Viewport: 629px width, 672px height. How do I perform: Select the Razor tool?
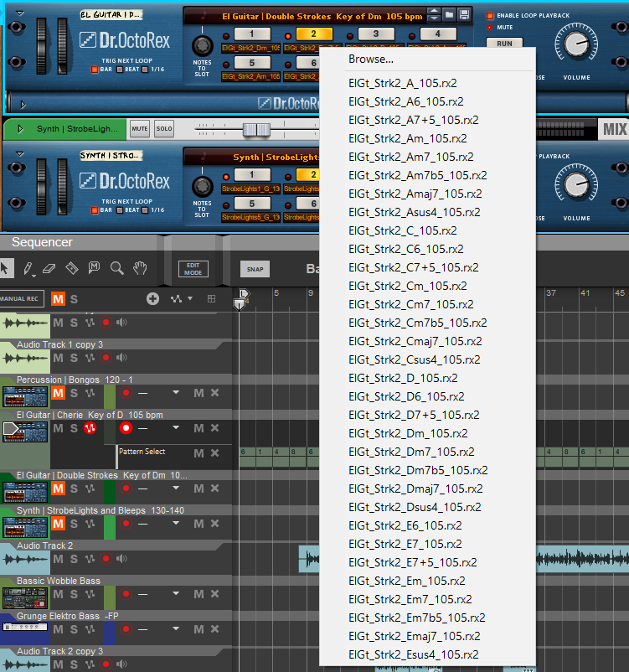tap(71, 269)
